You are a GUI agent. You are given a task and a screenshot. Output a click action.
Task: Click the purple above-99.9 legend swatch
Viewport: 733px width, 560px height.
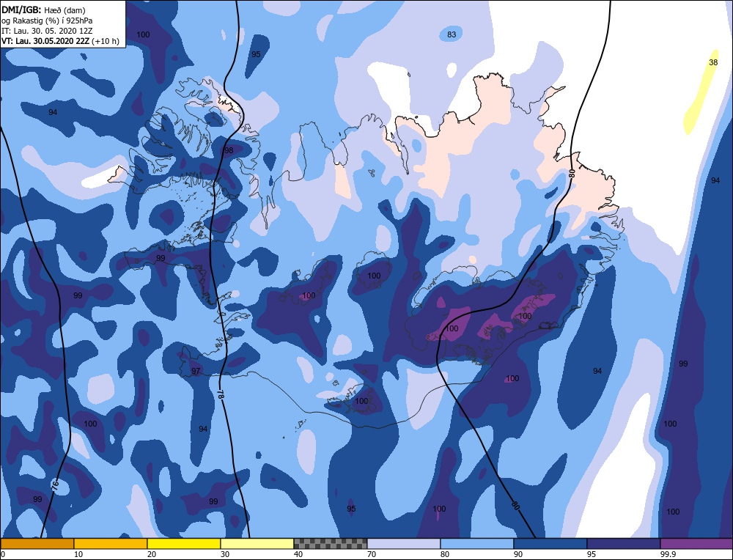coord(696,544)
